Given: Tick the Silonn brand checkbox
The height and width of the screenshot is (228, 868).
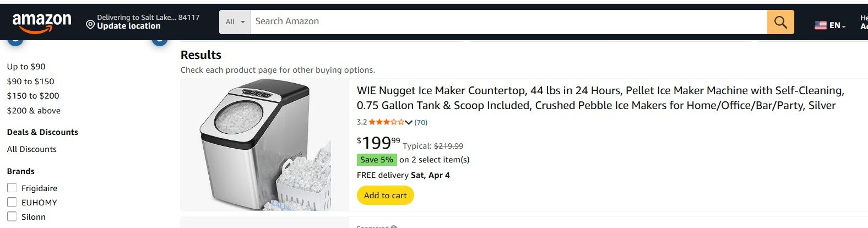Looking at the screenshot, I should [12, 216].
